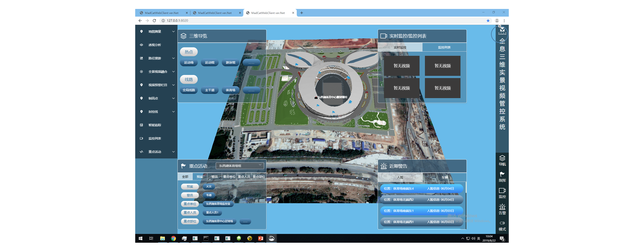
Task: Expand the 制高点 chevron
Action: 173,98
